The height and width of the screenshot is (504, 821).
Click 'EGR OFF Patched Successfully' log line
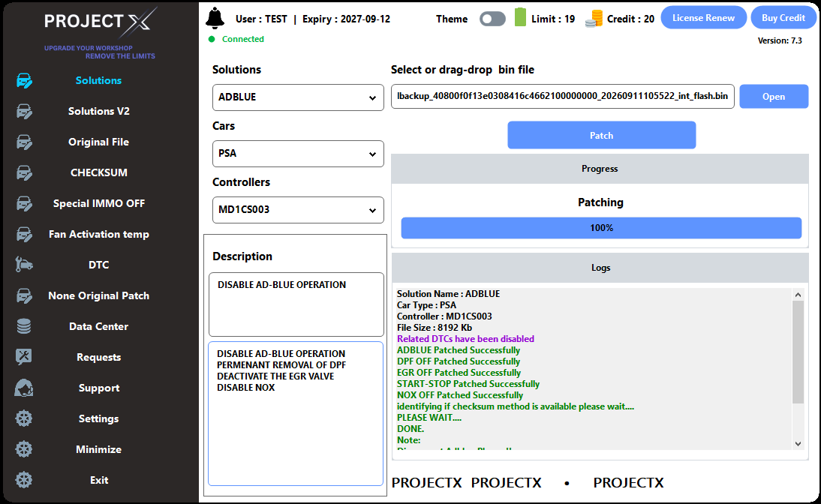click(x=459, y=373)
